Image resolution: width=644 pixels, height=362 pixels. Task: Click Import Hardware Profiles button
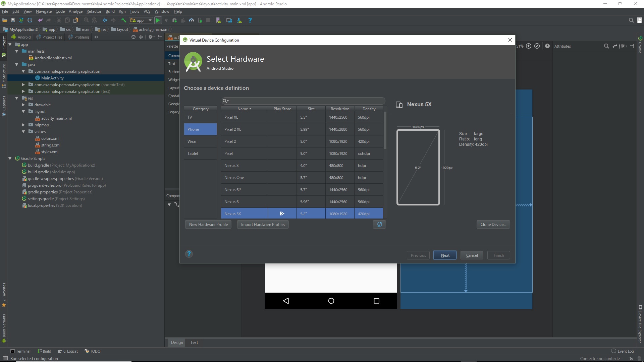(263, 225)
